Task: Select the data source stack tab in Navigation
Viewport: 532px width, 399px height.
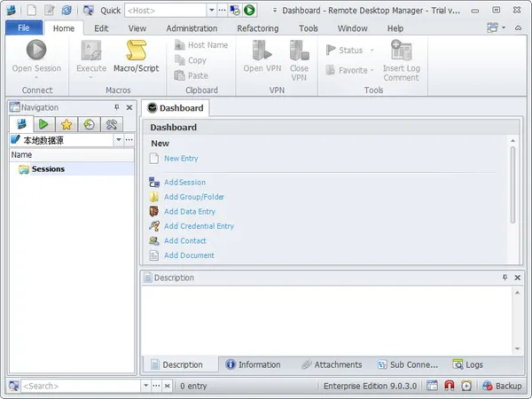Action: coord(21,124)
